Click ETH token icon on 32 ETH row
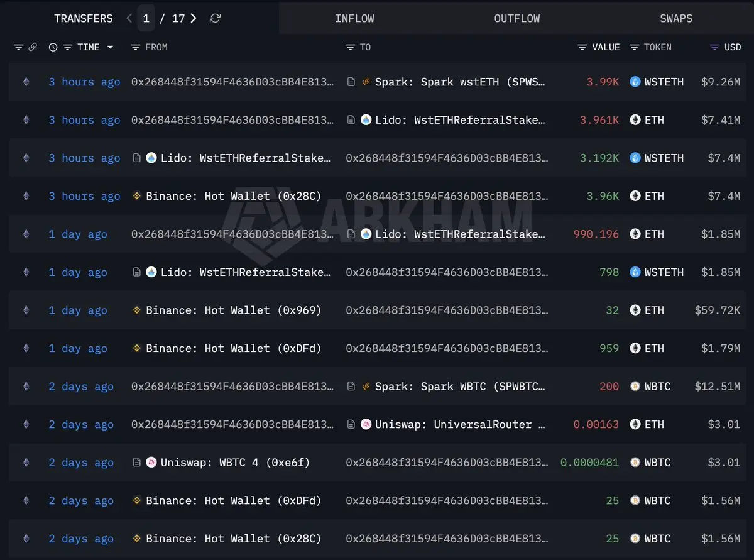This screenshot has height=560, width=754. [635, 310]
